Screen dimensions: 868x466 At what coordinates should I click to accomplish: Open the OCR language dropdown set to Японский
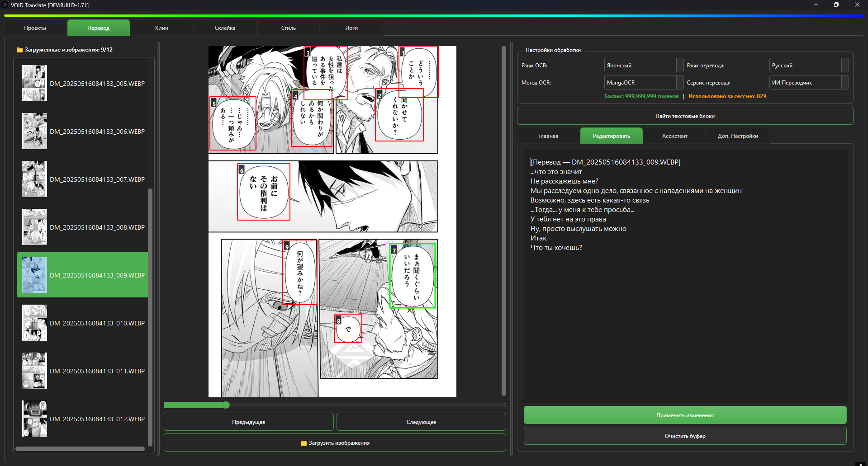tap(643, 66)
